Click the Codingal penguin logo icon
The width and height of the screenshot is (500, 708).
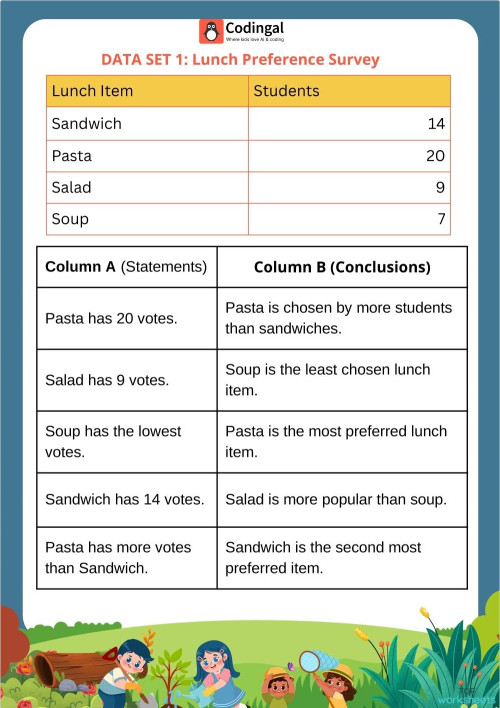pos(211,31)
